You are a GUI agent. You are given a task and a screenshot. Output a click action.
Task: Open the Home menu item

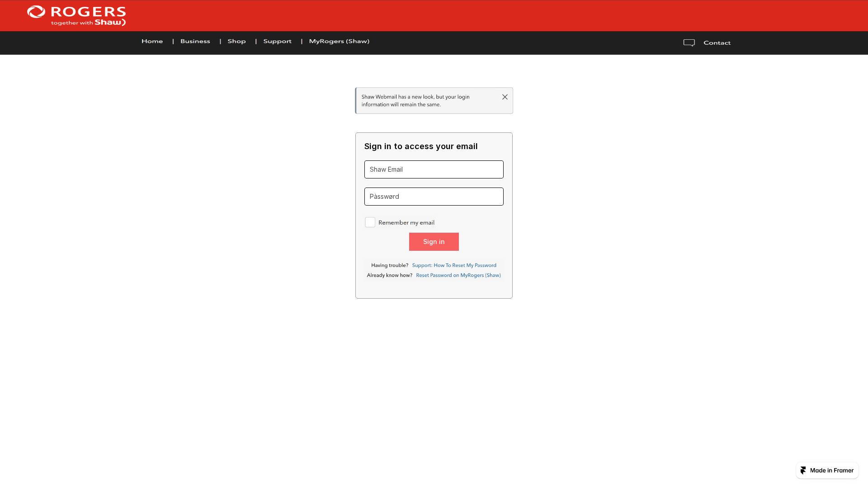coord(152,41)
